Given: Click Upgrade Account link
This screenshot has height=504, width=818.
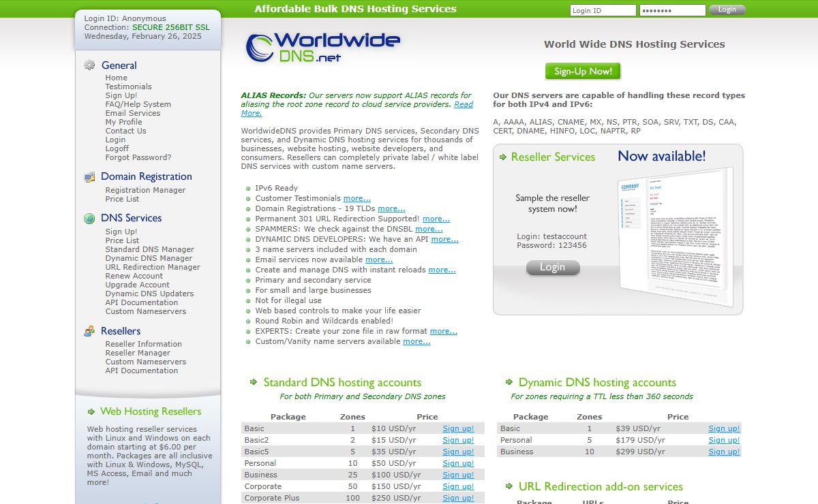Looking at the screenshot, I should pos(137,285).
